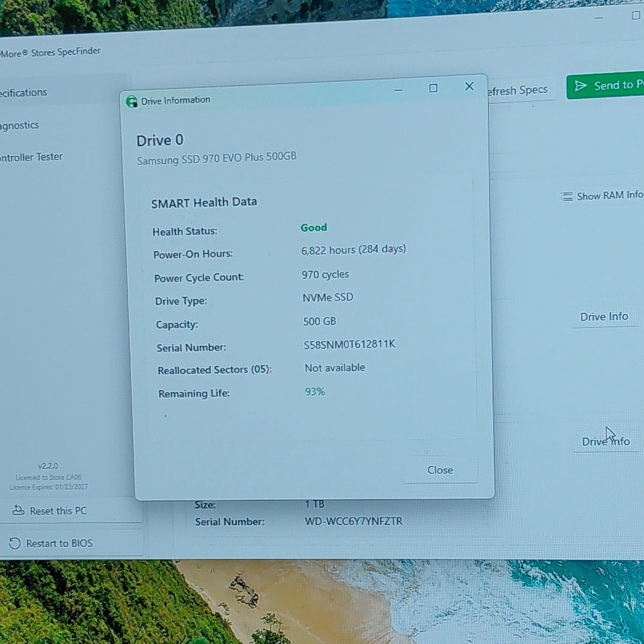
Task: Minimize the Drive Information dialog
Action: tap(398, 90)
